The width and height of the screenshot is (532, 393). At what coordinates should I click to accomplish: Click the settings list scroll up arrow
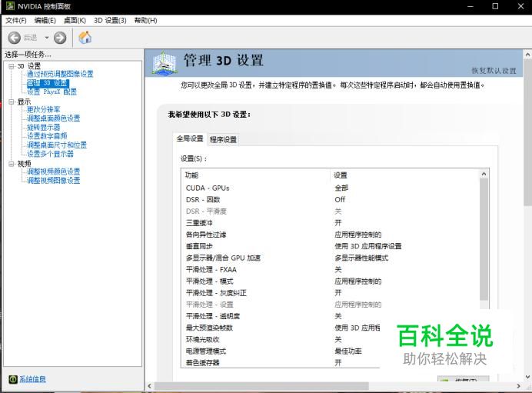(484, 174)
